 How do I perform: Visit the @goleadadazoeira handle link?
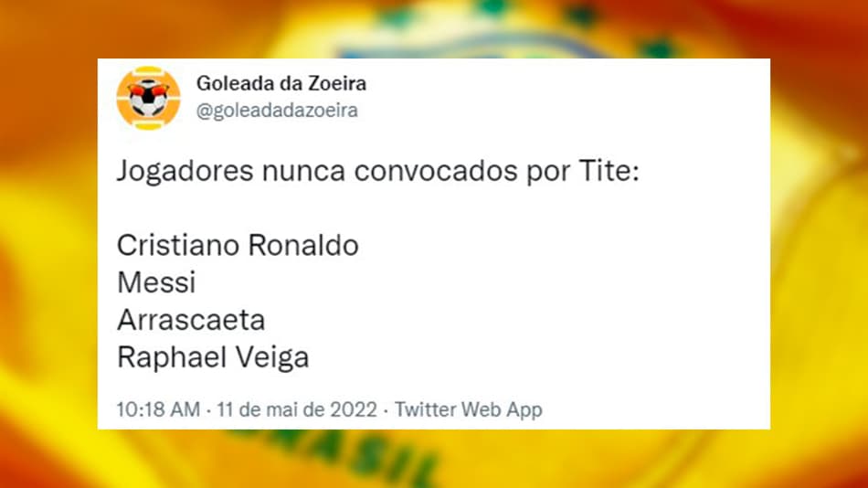[x=277, y=111]
